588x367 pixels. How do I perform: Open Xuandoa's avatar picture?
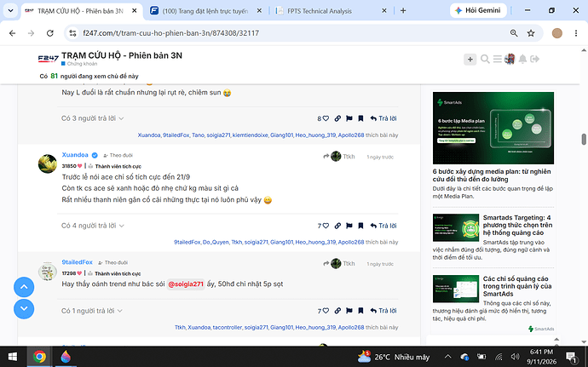48,163
